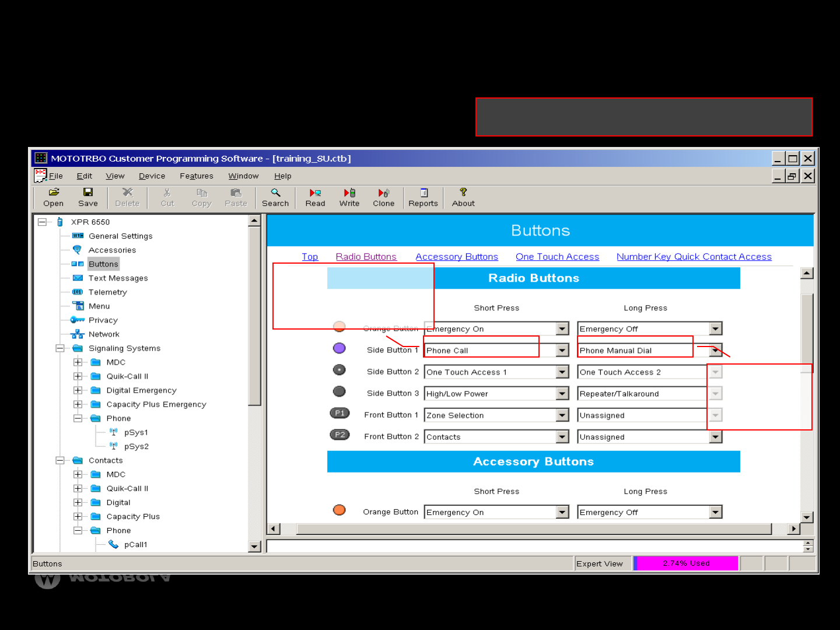Select Accessories in the tree
This screenshot has height=630, width=840.
click(x=112, y=250)
